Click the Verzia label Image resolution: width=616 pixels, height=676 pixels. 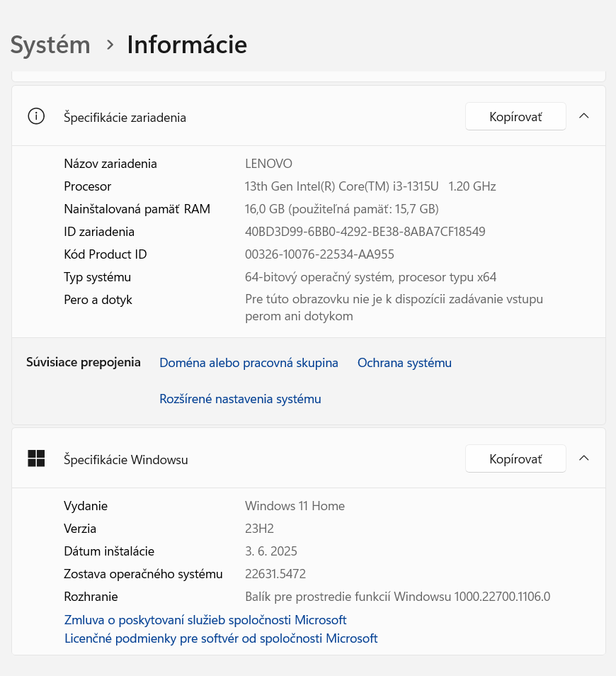80,529
